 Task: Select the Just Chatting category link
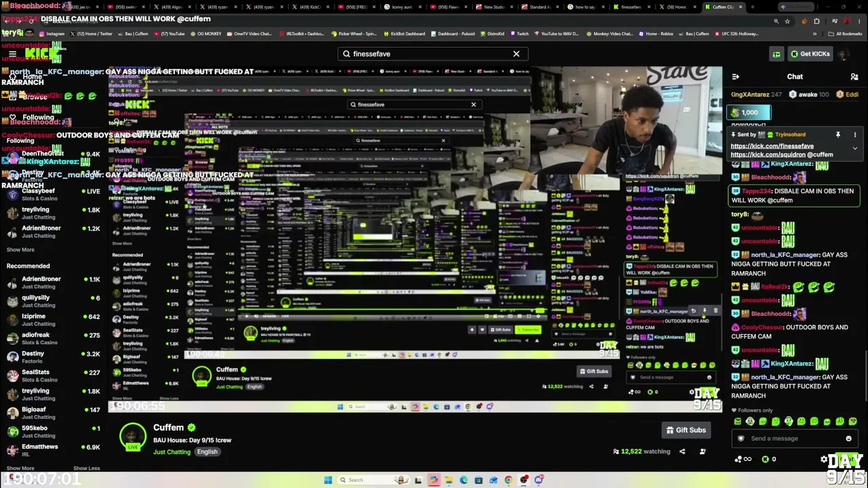click(172, 452)
